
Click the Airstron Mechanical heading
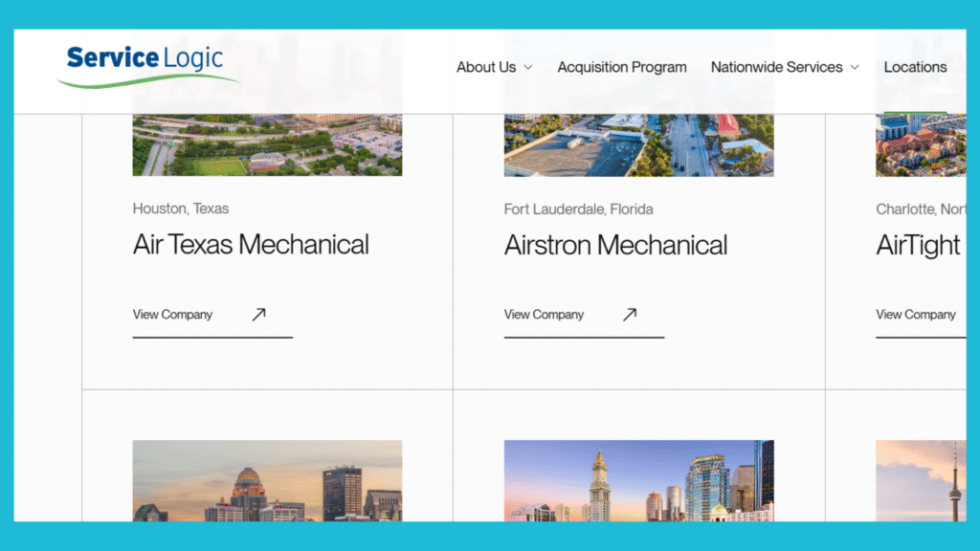(x=615, y=245)
